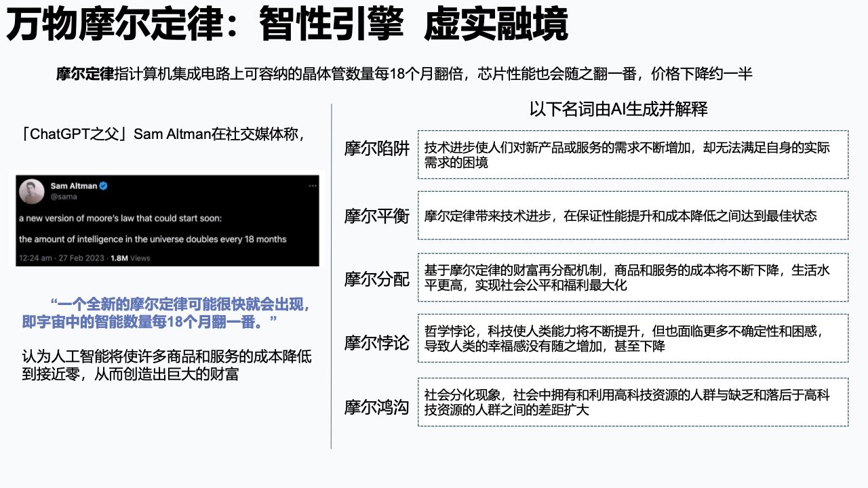The height and width of the screenshot is (488, 868).
Task: Select the 摩尔分配 term label
Action: click(377, 279)
